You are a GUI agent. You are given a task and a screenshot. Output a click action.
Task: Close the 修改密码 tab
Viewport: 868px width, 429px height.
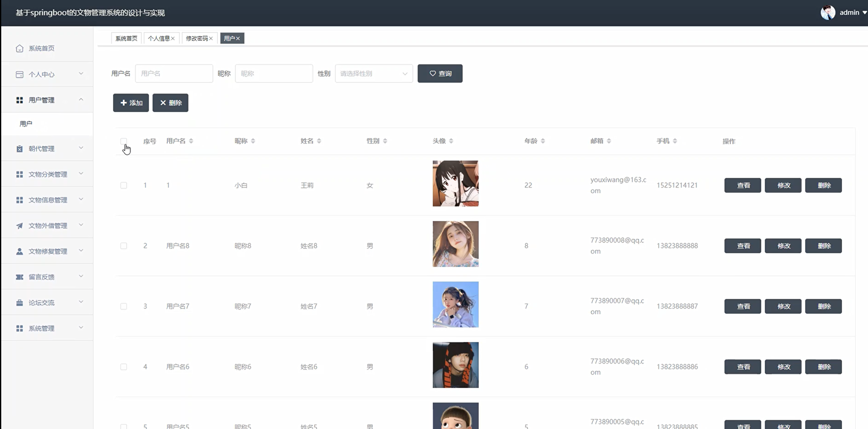click(211, 38)
